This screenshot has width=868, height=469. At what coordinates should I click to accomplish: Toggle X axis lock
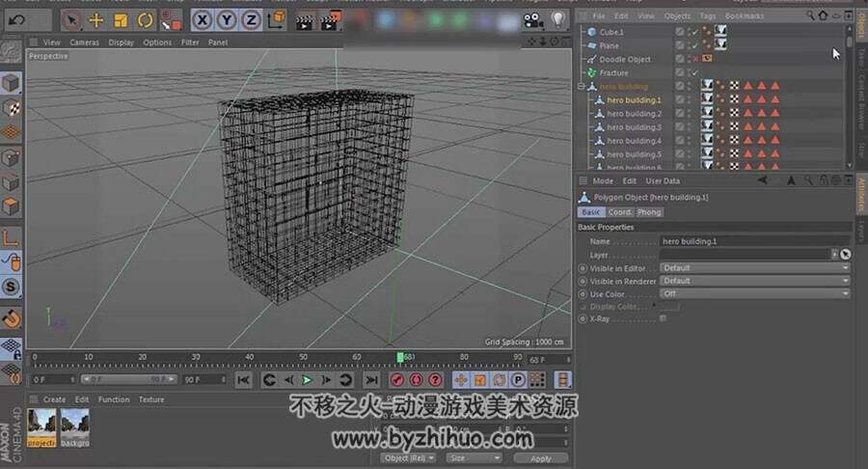203,20
